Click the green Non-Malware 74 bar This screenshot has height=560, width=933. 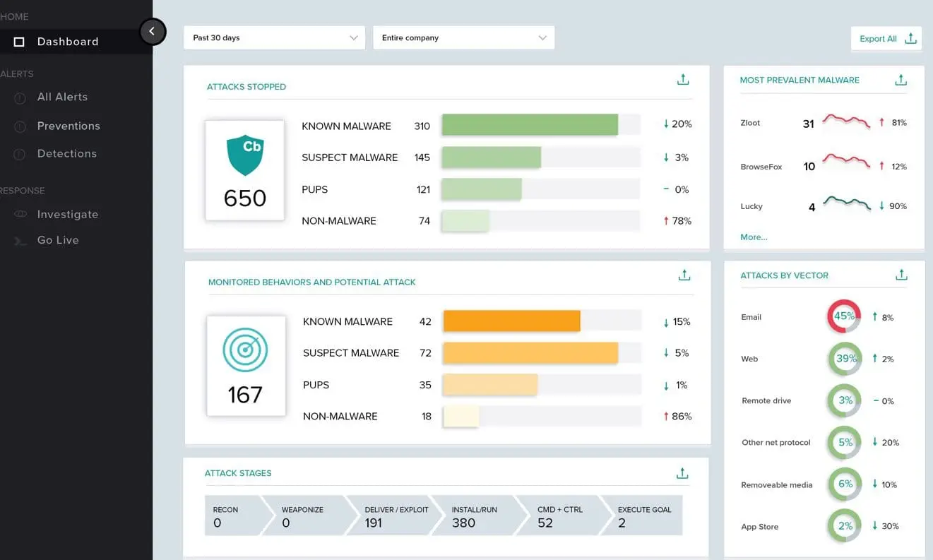pos(465,220)
